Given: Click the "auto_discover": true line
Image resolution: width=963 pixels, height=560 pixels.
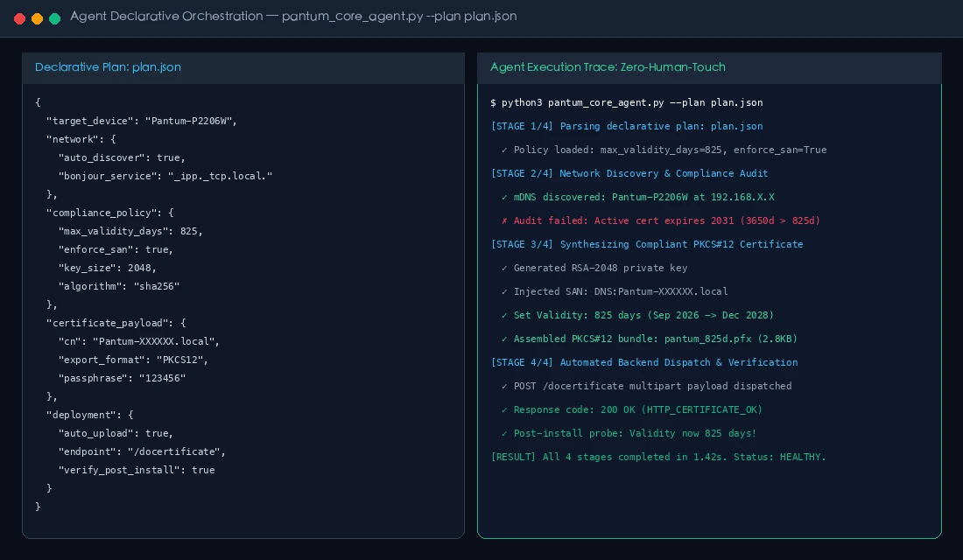Looking at the screenshot, I should pyautogui.click(x=122, y=157).
